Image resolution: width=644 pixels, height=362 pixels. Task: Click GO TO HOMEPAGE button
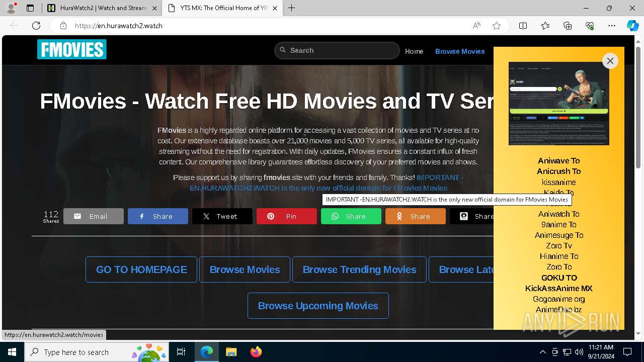(141, 269)
